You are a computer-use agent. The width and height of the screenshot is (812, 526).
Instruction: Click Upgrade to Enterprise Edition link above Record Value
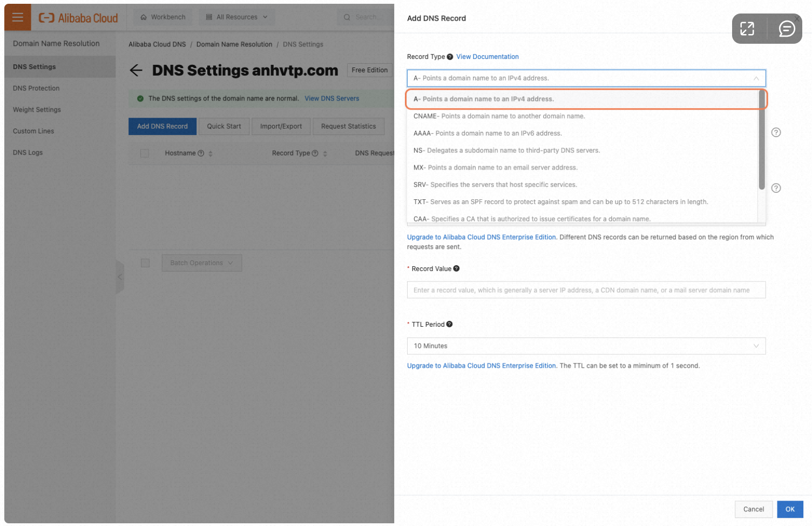(x=482, y=237)
